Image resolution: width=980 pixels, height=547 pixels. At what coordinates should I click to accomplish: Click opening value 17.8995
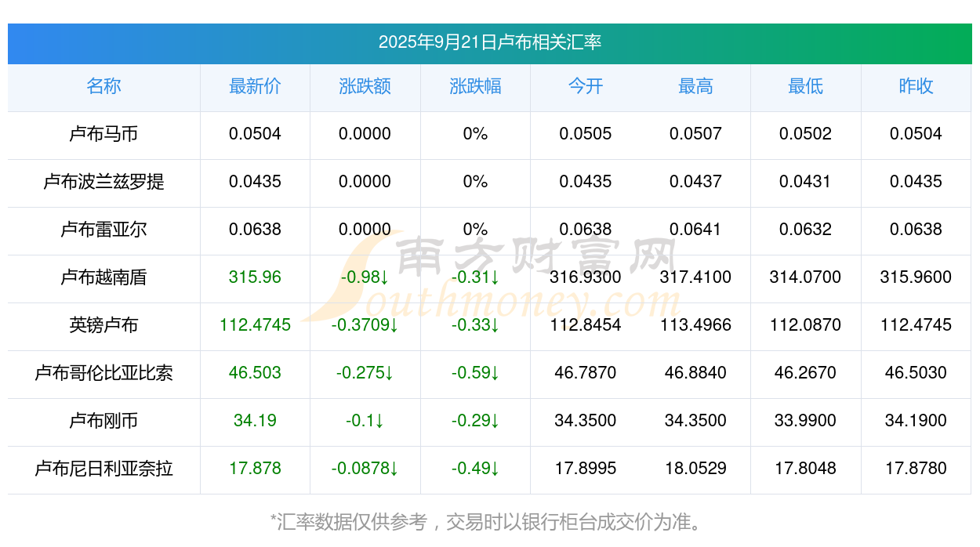[586, 469]
